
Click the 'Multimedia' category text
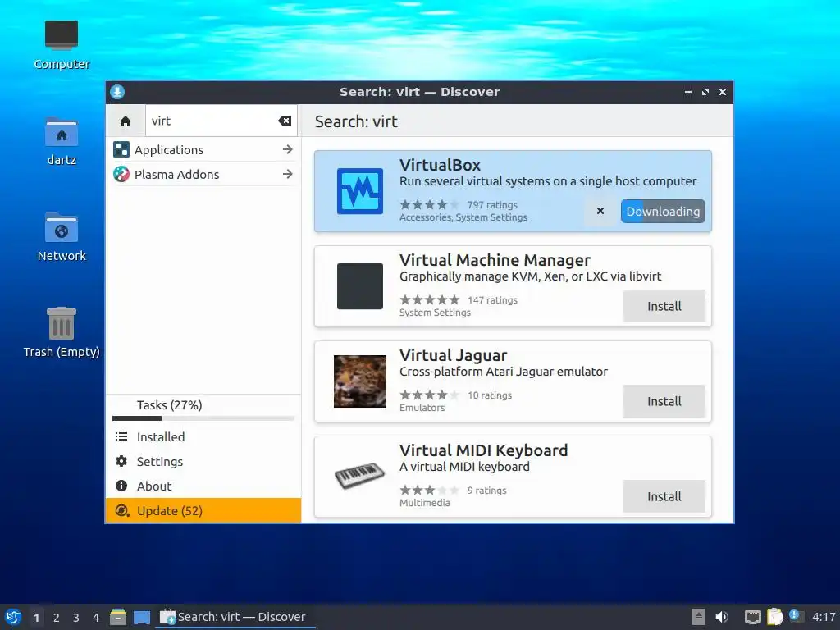click(425, 503)
